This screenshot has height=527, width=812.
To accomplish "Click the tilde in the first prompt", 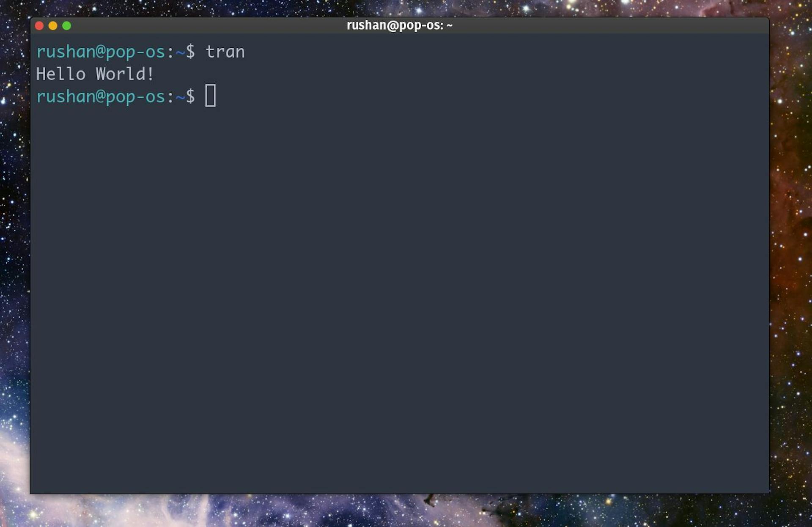I will [x=179, y=51].
